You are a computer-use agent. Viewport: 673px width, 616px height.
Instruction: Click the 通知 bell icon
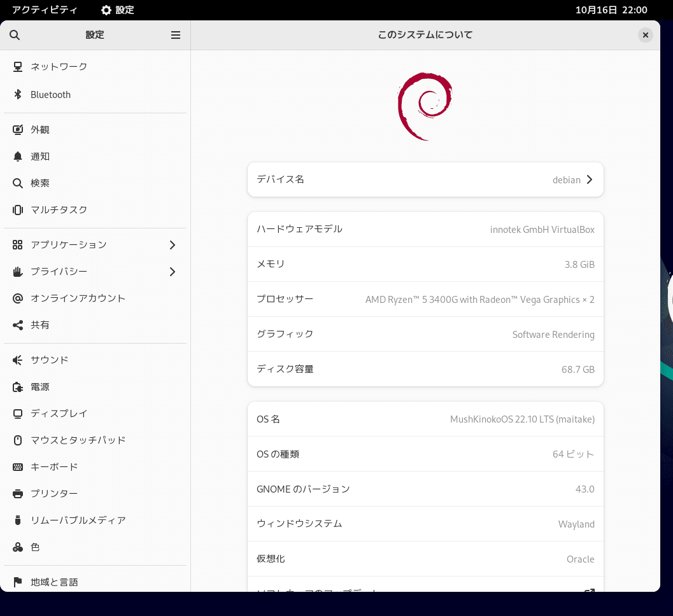click(18, 157)
